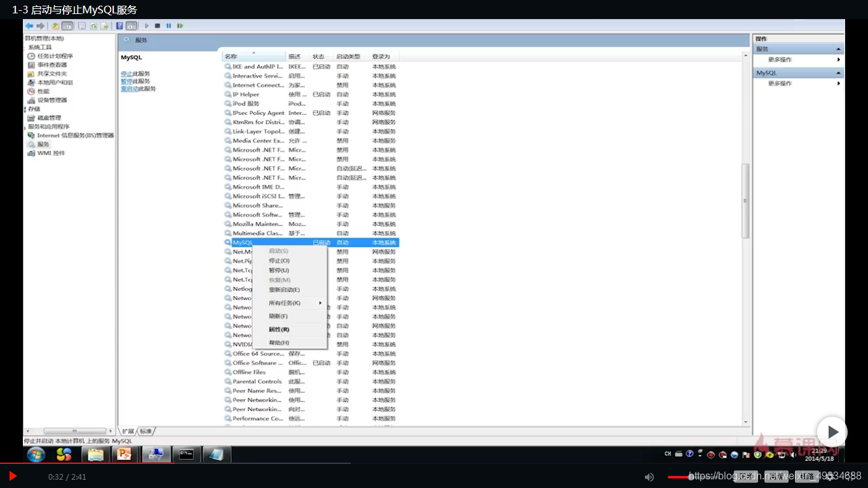Click the Windows Start orb
868x488 pixels.
click(x=36, y=454)
